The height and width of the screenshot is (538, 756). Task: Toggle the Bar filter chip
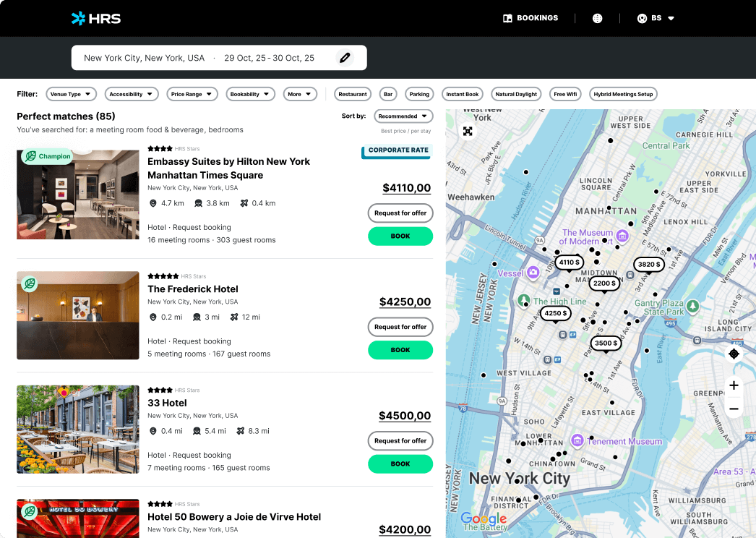click(388, 94)
